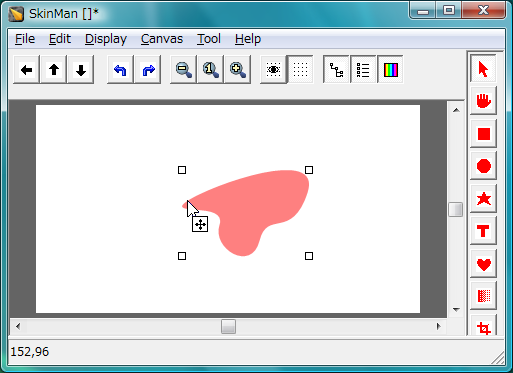Click the zoom in magnifier
513x373 pixels.
pos(237,70)
